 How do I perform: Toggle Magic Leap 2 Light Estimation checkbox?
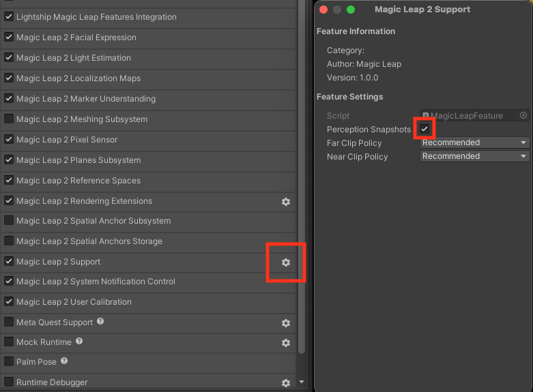click(9, 57)
